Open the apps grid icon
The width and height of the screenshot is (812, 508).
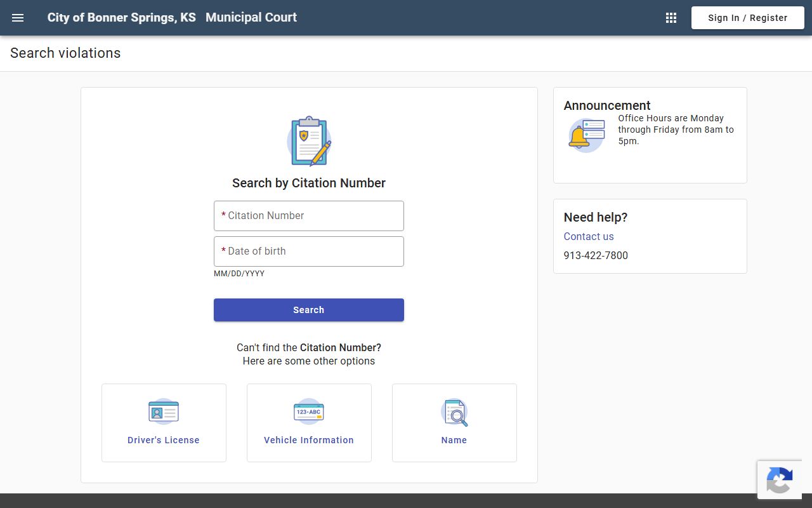[x=671, y=18]
